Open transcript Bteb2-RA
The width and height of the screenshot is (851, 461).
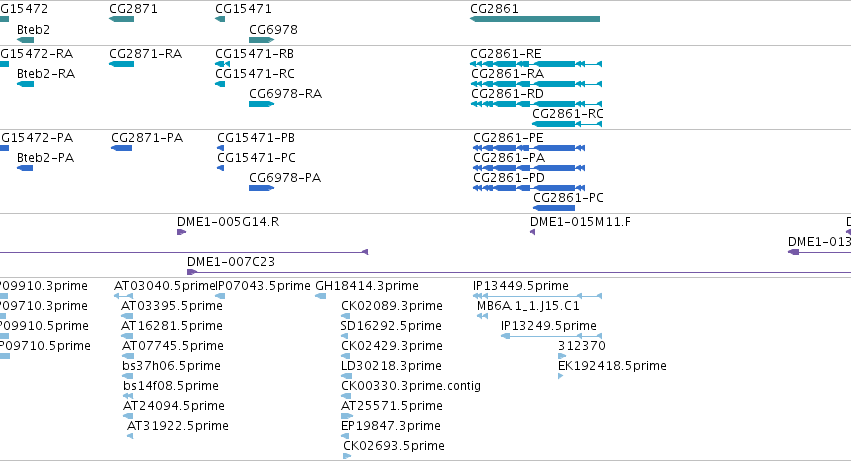point(46,74)
